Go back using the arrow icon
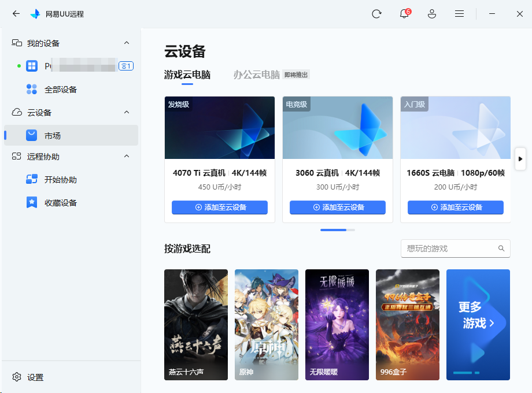This screenshot has width=532, height=393. coord(16,14)
